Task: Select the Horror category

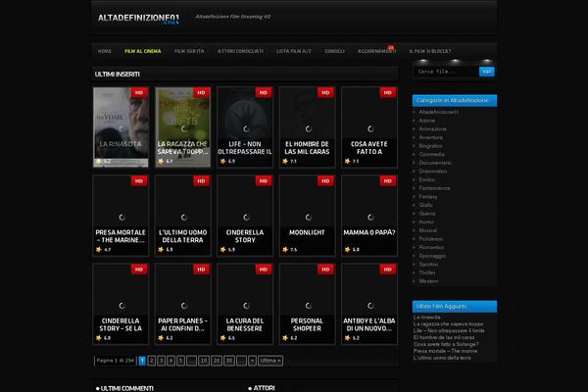Action: click(x=426, y=222)
